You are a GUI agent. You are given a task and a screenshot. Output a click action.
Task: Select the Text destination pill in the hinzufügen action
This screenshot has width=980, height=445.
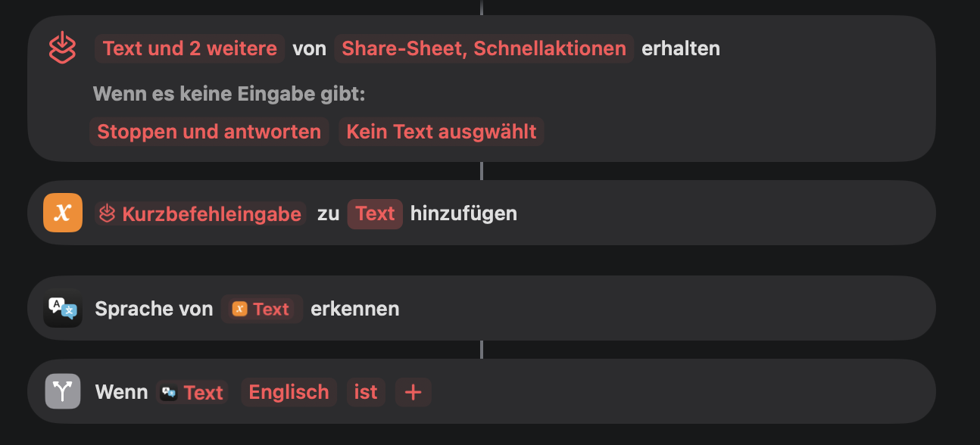click(374, 213)
